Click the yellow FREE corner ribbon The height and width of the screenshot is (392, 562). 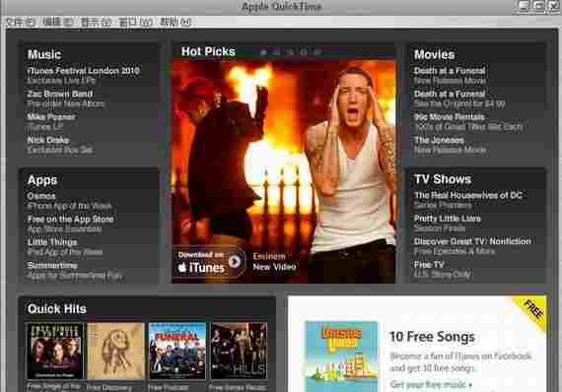(x=531, y=310)
